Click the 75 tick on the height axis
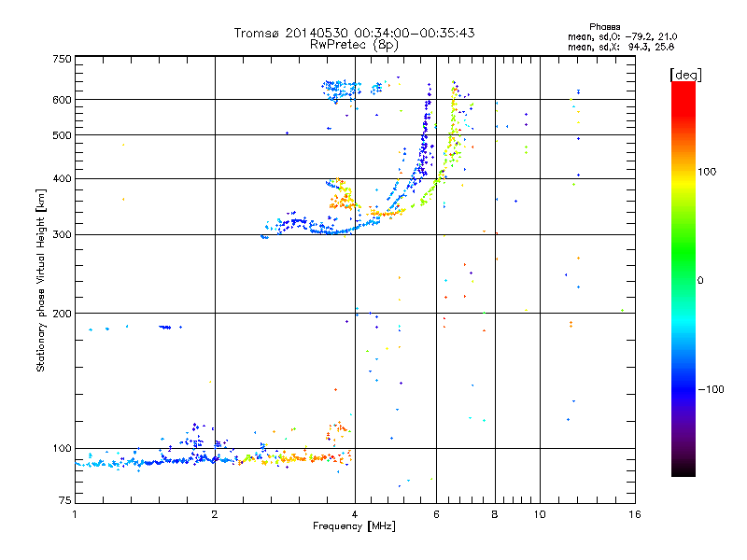 point(64,503)
